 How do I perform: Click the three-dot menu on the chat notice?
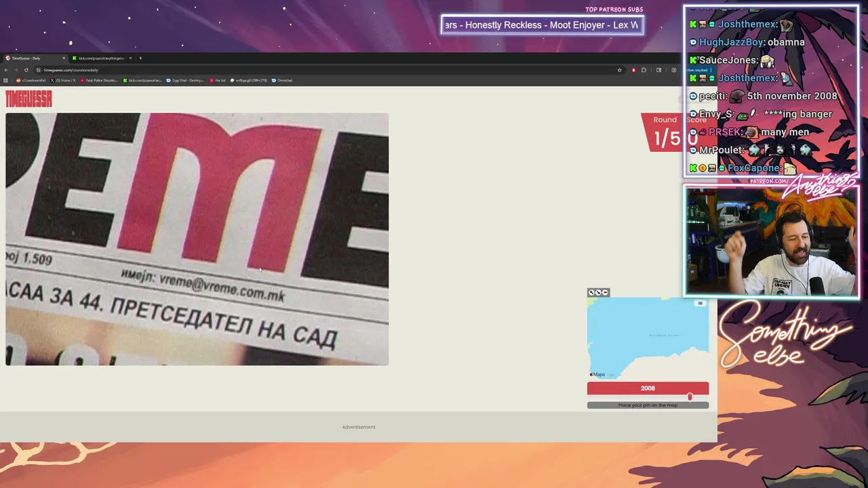pyautogui.click(x=710, y=70)
